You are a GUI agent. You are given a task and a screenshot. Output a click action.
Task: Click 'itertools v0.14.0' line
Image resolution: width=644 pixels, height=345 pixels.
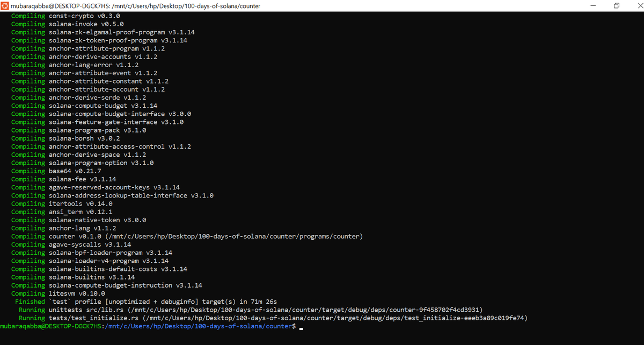click(62, 203)
